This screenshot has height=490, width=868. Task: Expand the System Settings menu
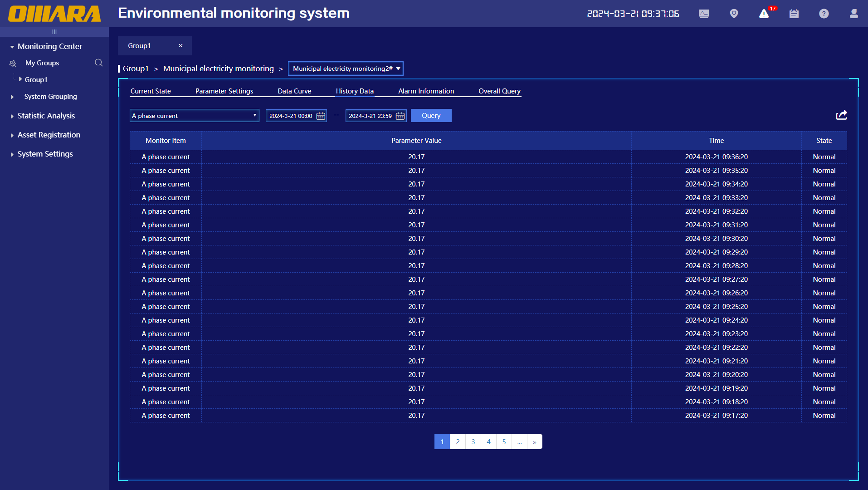click(45, 154)
